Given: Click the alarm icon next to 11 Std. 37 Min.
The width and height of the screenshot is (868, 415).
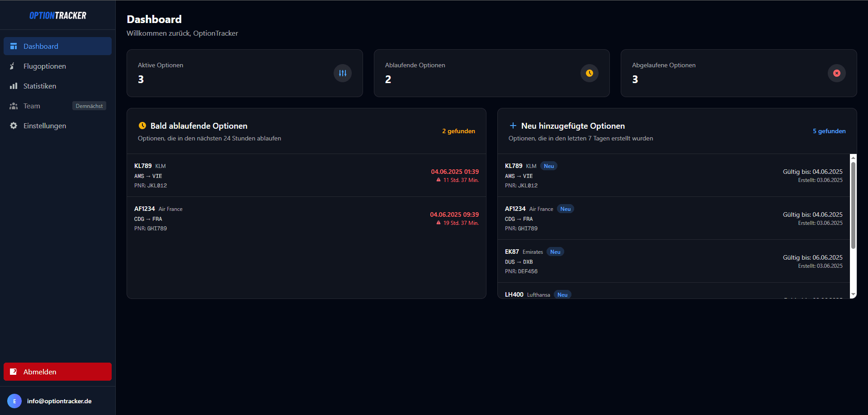Looking at the screenshot, I should 438,180.
